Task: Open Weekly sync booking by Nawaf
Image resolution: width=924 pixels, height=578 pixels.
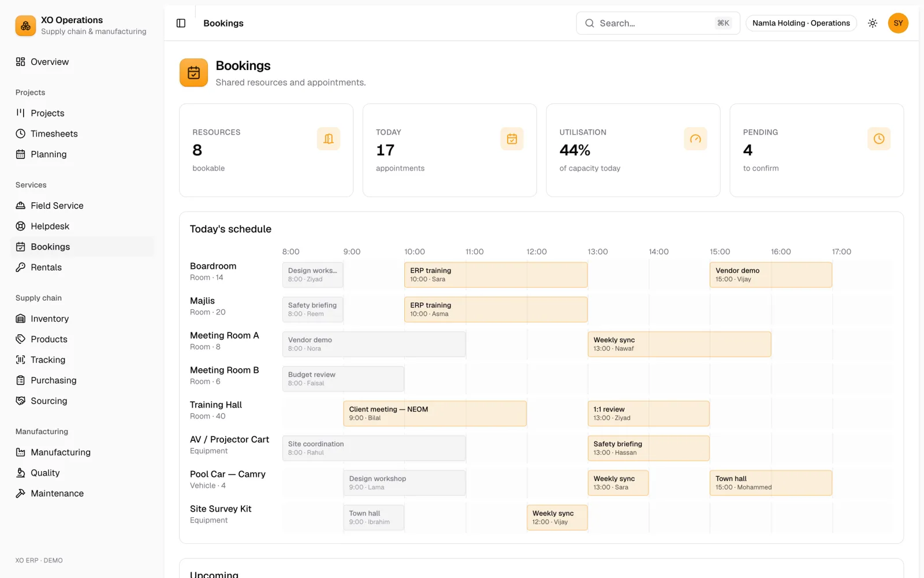Action: pos(679,344)
